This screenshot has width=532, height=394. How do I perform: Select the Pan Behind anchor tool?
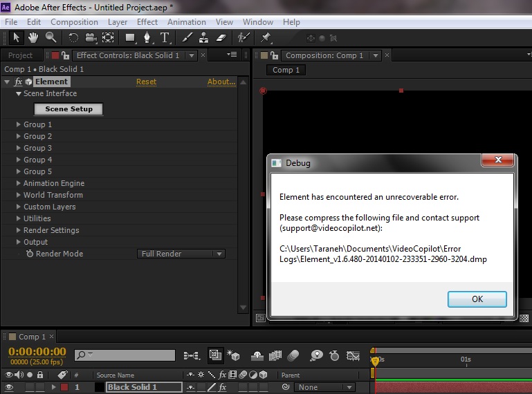[x=108, y=37]
